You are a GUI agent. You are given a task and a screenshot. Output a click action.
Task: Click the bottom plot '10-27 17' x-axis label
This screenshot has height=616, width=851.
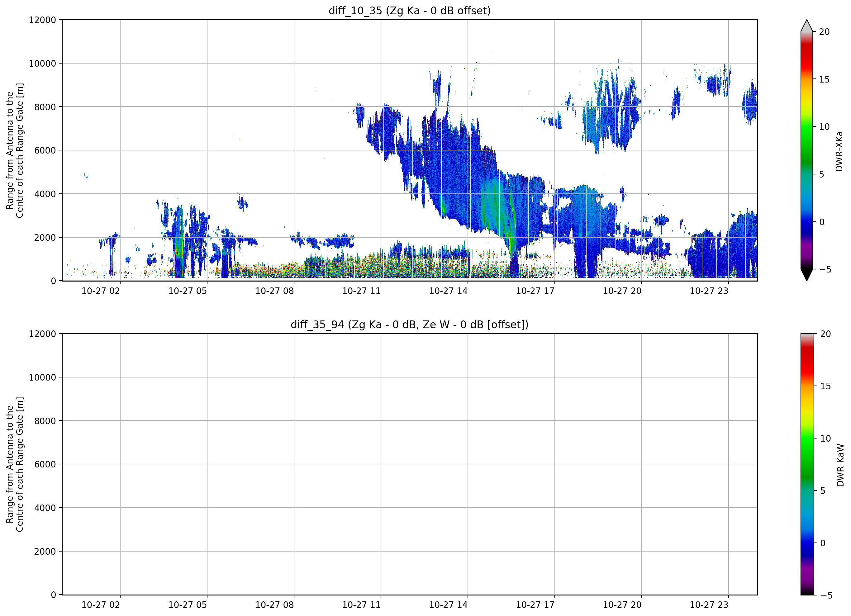[x=535, y=605]
